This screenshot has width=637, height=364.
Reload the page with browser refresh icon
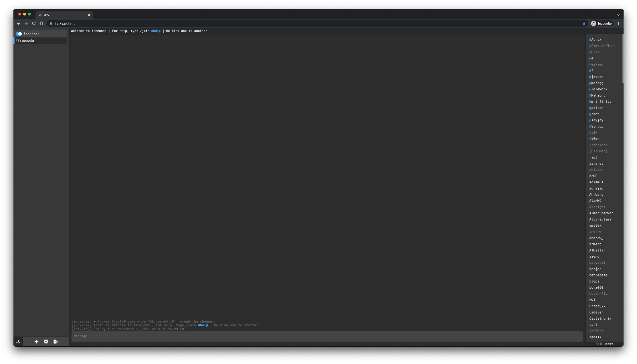click(34, 24)
